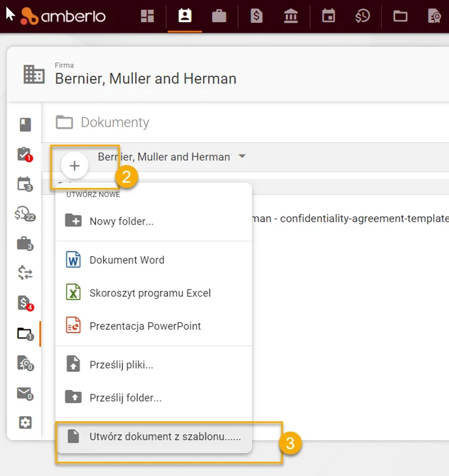Open the sidebar settings gear icon

tap(25, 423)
